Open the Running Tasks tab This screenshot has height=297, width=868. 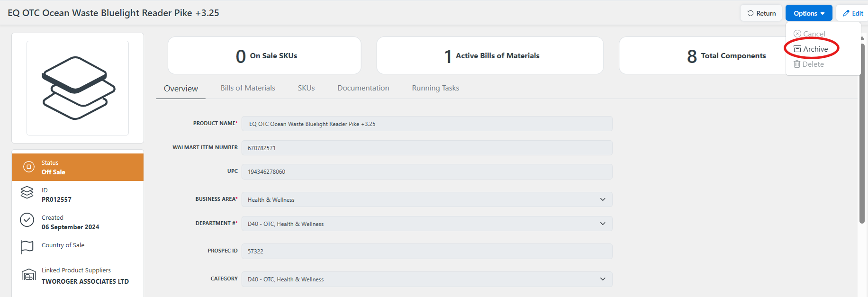click(435, 88)
